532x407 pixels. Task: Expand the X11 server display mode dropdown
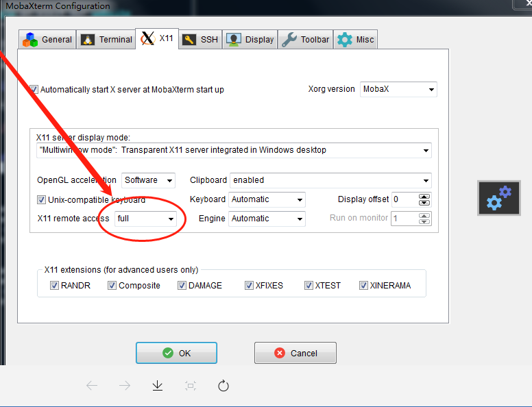tap(234, 150)
